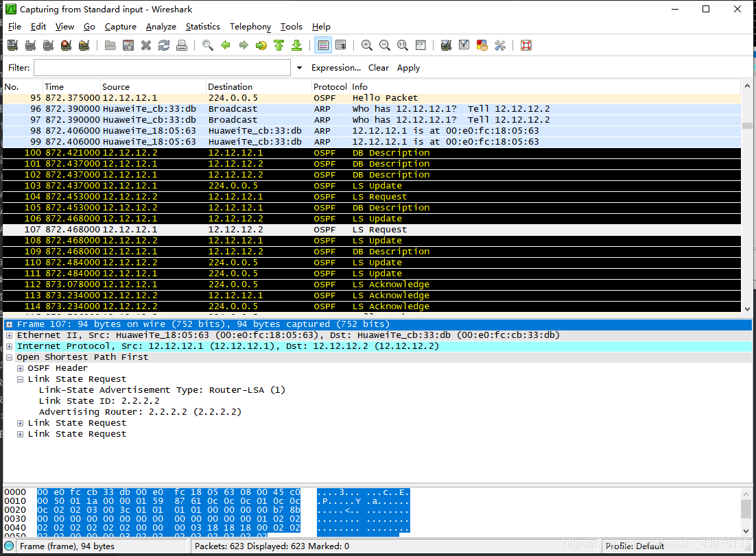Image resolution: width=756 pixels, height=556 pixels.
Task: Open the View menu
Action: point(64,27)
